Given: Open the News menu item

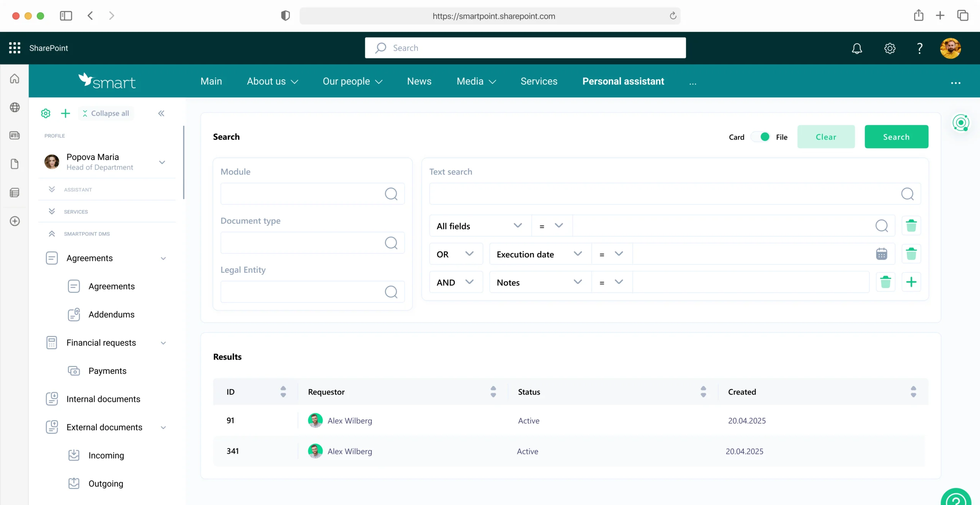Looking at the screenshot, I should click(419, 81).
